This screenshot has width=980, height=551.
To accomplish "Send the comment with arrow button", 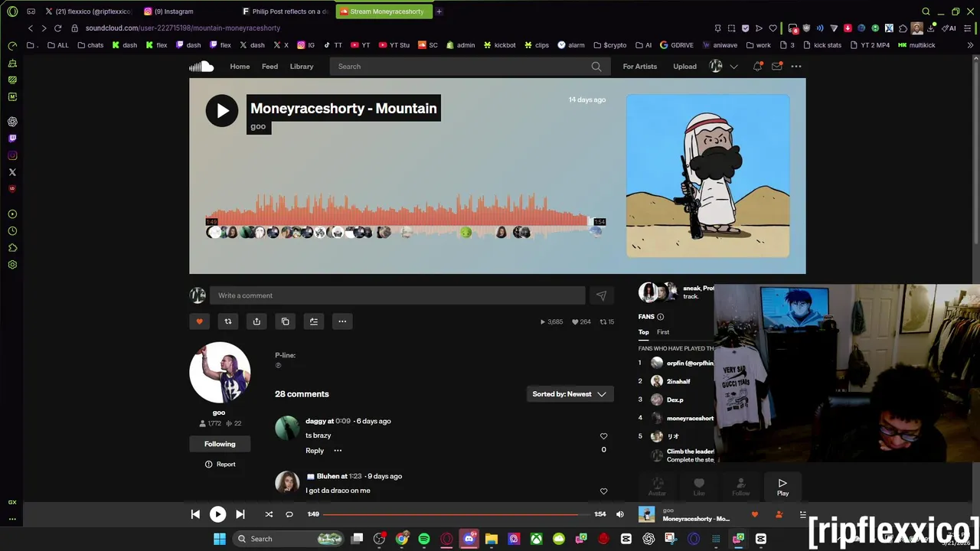I will pyautogui.click(x=601, y=295).
